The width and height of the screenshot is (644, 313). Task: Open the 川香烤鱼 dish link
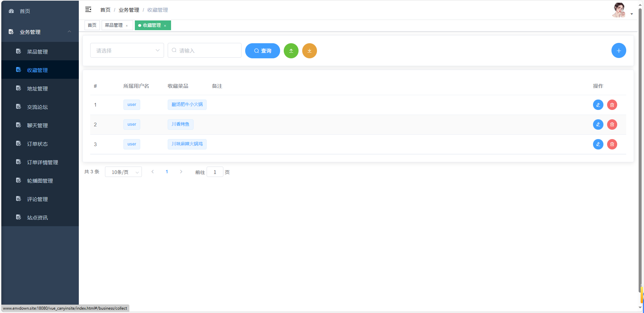(x=180, y=124)
